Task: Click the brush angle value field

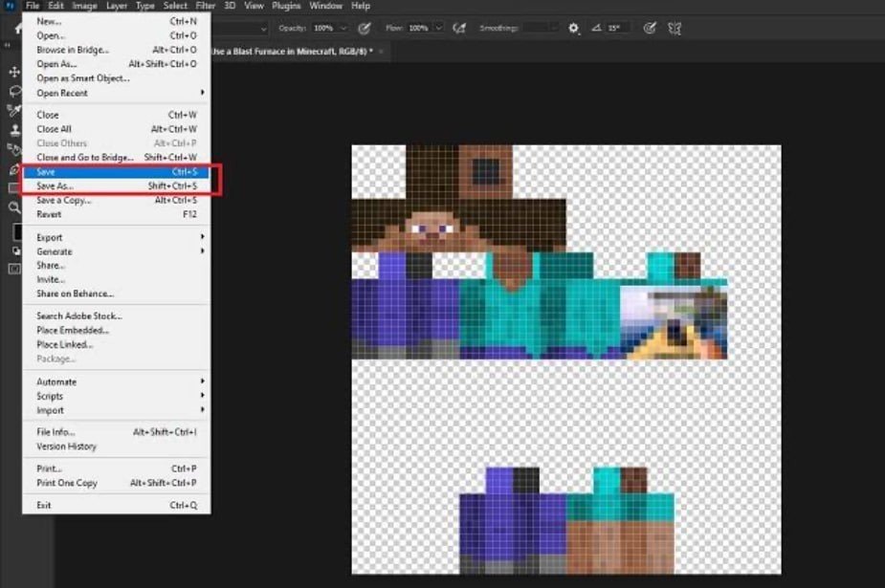Action: (x=617, y=28)
